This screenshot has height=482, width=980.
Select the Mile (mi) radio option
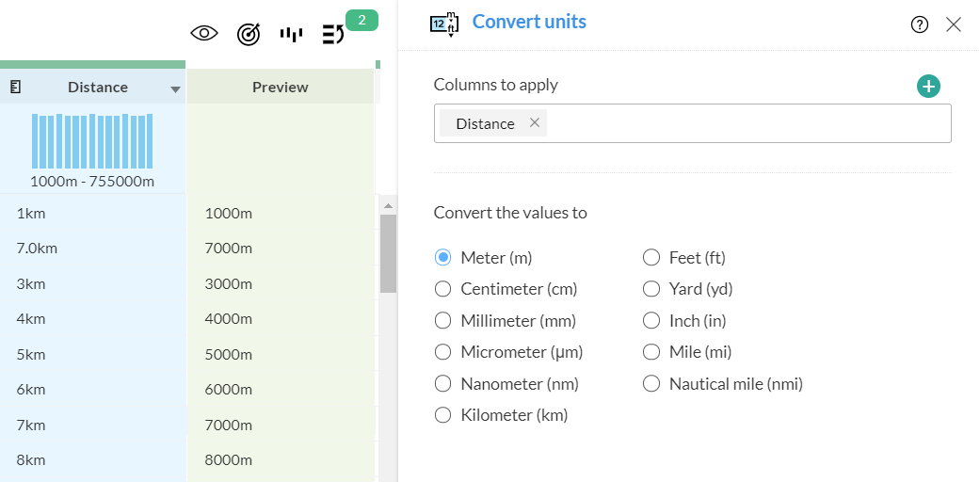click(651, 352)
